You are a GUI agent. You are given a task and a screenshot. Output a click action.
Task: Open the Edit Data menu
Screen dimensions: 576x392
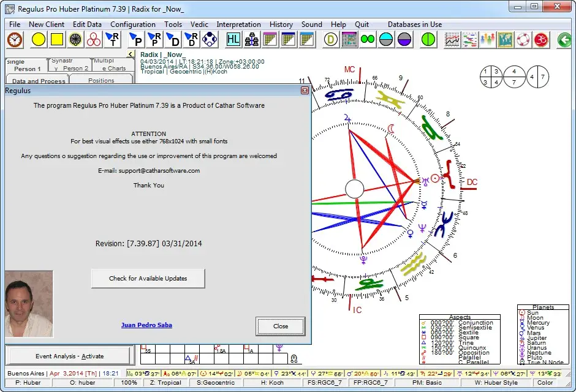click(x=87, y=24)
